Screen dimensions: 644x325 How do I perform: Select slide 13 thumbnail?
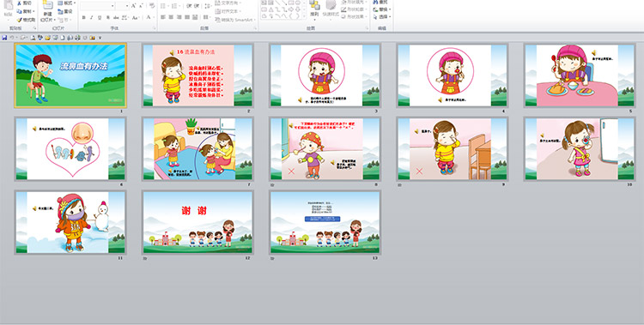tap(325, 222)
